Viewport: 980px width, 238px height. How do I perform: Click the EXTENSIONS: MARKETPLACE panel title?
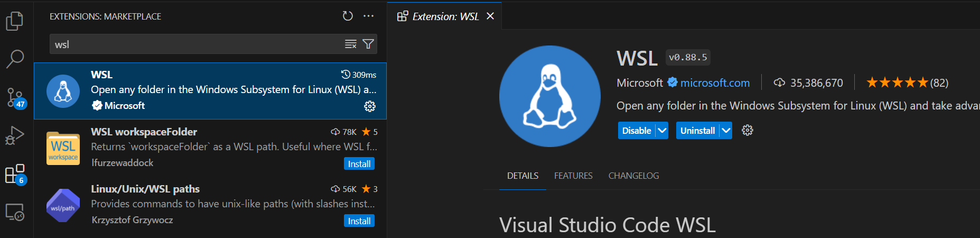click(106, 16)
